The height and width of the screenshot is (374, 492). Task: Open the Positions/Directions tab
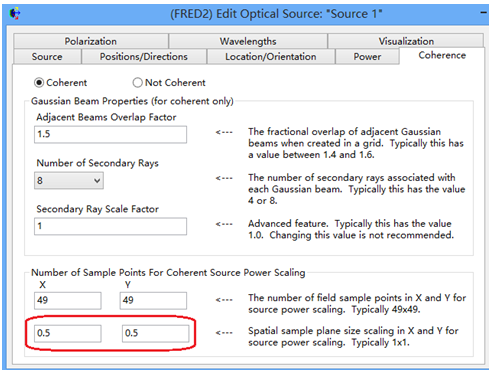(144, 56)
